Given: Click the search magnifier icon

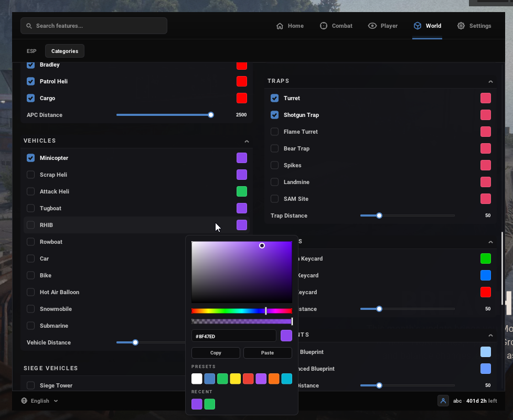Looking at the screenshot, I should [x=29, y=26].
